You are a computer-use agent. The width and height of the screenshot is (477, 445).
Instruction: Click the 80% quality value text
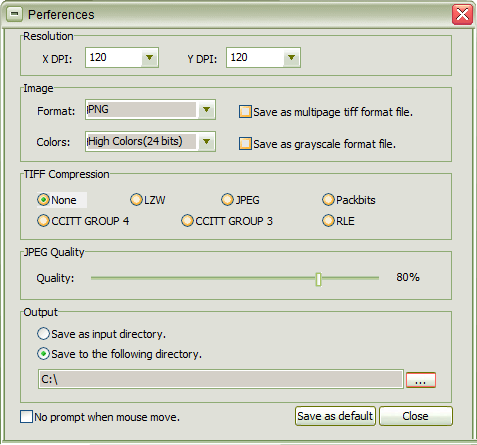click(x=408, y=277)
